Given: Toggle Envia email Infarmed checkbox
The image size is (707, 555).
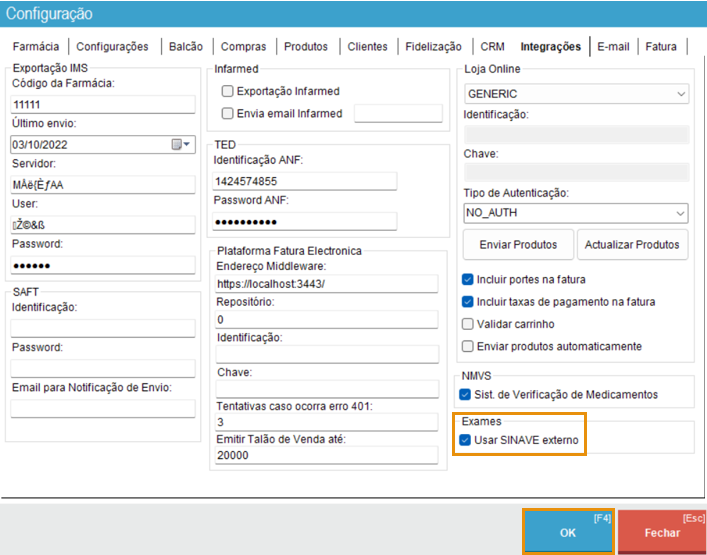Looking at the screenshot, I should pyautogui.click(x=227, y=113).
